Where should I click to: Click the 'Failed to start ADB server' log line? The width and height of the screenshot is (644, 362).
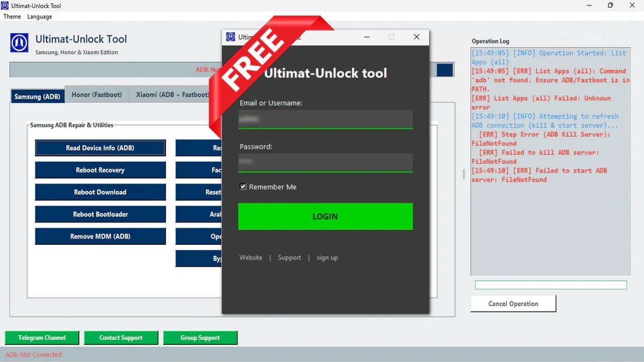tap(539, 175)
